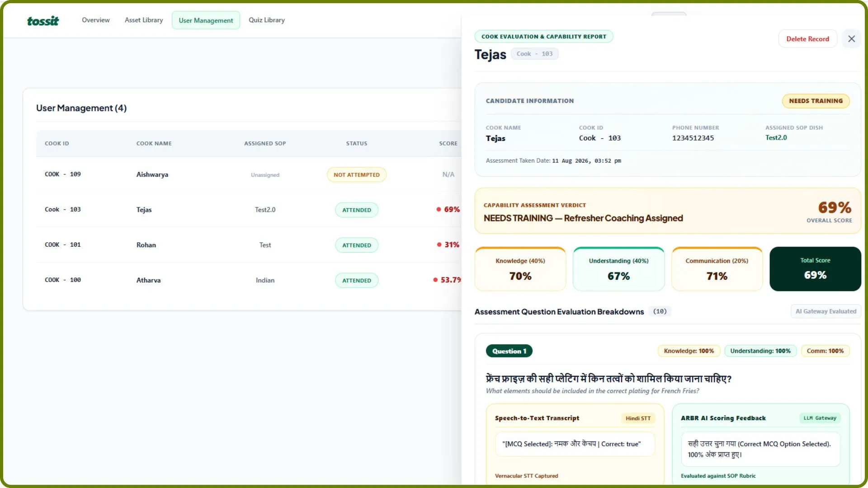Click the MCQ Selected transcript box
The image size is (868, 488).
click(x=575, y=444)
